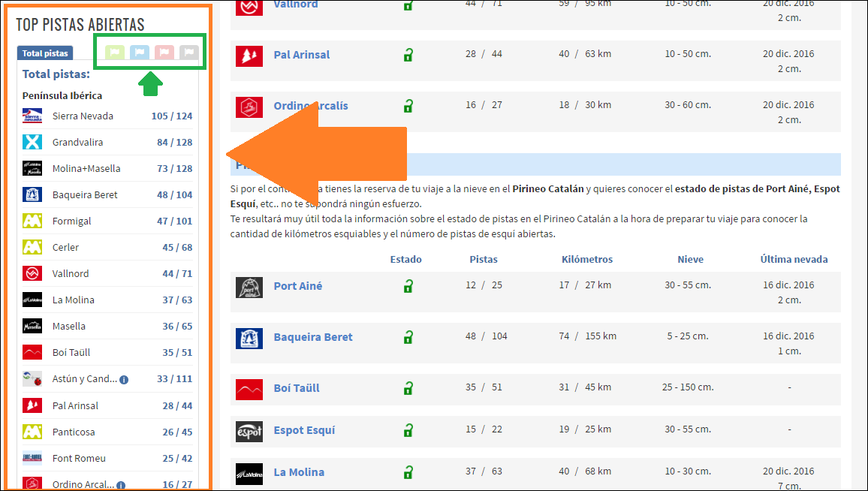Click Boí Taüll logo in main table
868x491 pixels.
coord(249,389)
